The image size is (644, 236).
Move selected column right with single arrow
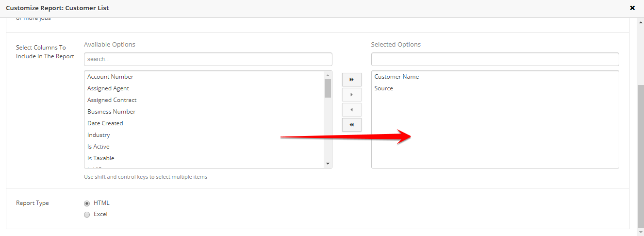click(351, 95)
